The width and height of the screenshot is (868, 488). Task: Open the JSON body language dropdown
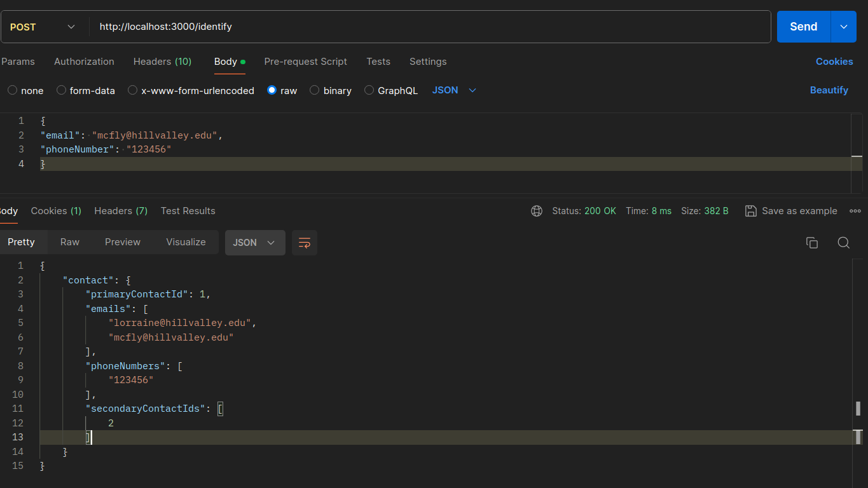click(x=454, y=90)
